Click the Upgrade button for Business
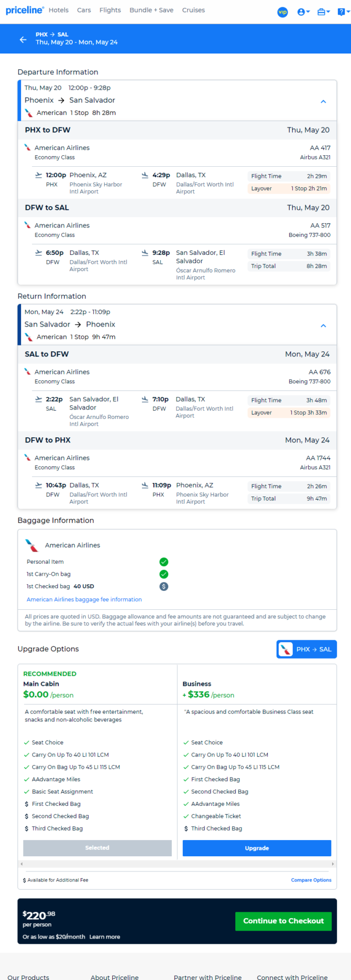The height and width of the screenshot is (980, 351). pos(257,848)
